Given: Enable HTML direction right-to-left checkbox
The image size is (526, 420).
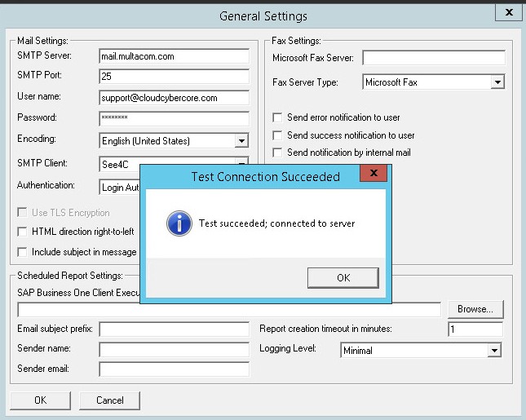Looking at the screenshot, I should coord(23,232).
